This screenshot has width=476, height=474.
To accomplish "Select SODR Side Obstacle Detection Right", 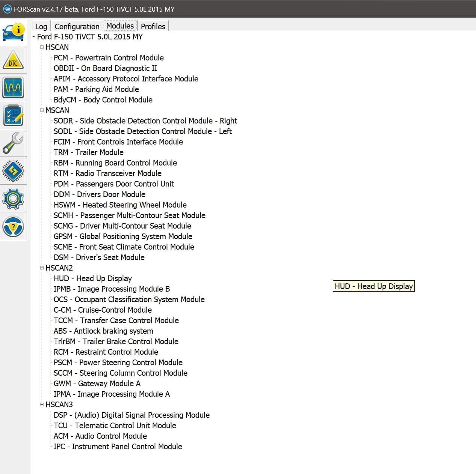I will click(145, 121).
